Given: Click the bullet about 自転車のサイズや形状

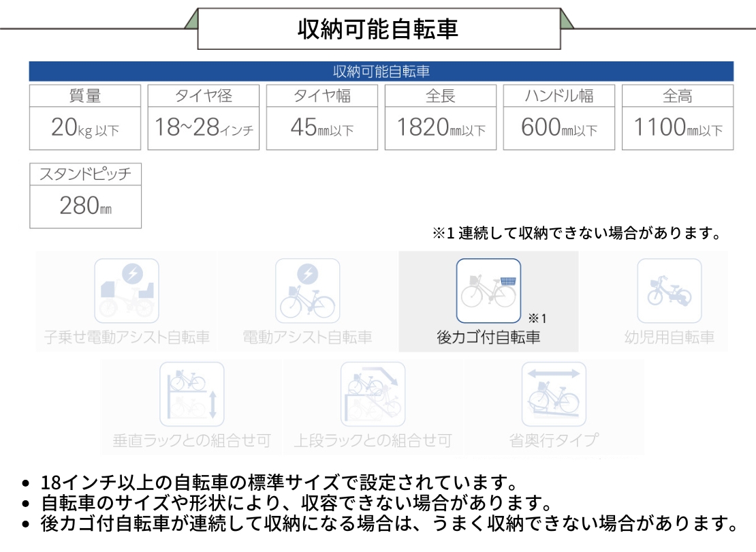Looking at the screenshot, I should tap(296, 504).
